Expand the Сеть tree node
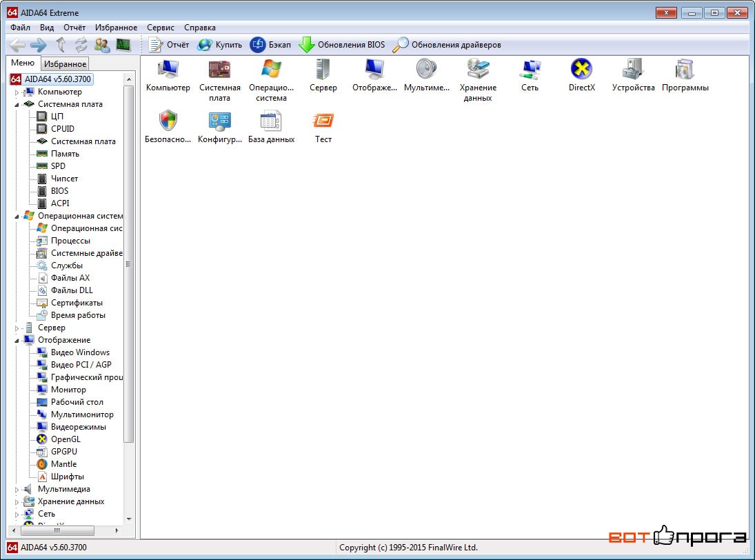This screenshot has height=560, width=755. tap(17, 514)
